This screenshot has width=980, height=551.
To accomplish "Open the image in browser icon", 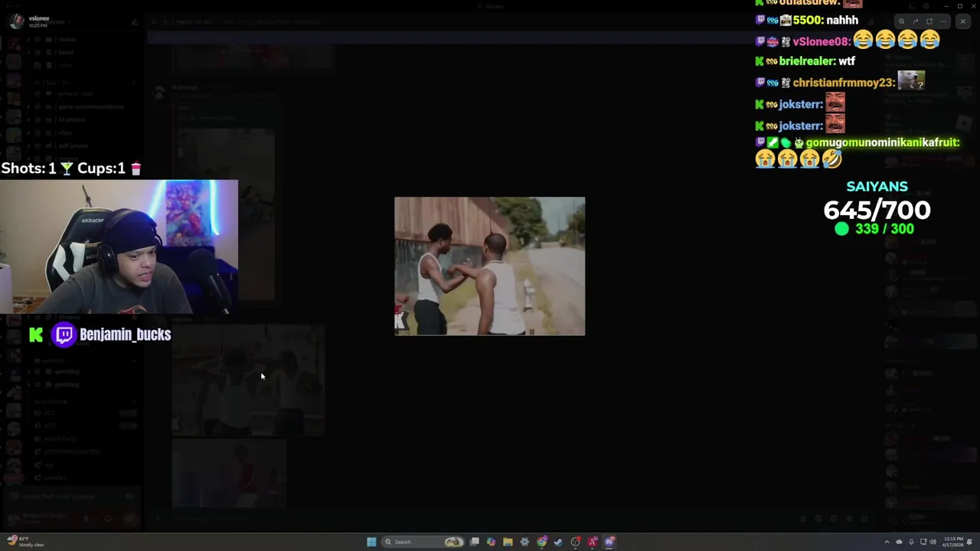I will click(x=929, y=21).
